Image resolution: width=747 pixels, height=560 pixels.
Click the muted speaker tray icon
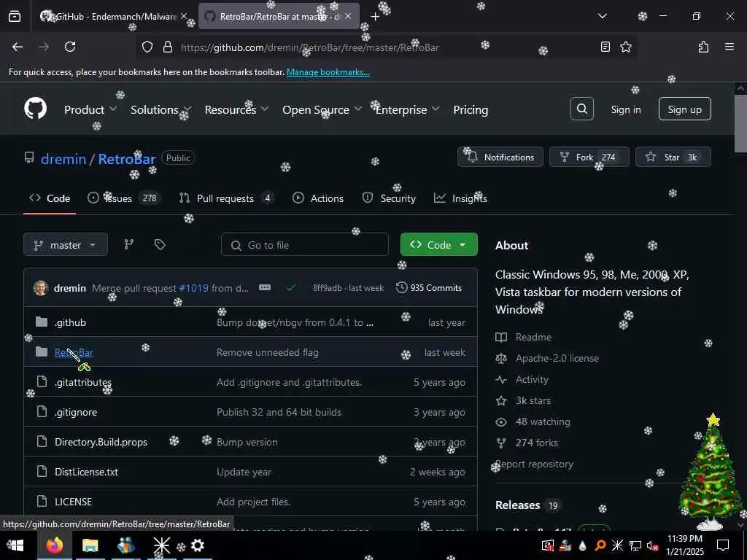[652, 545]
